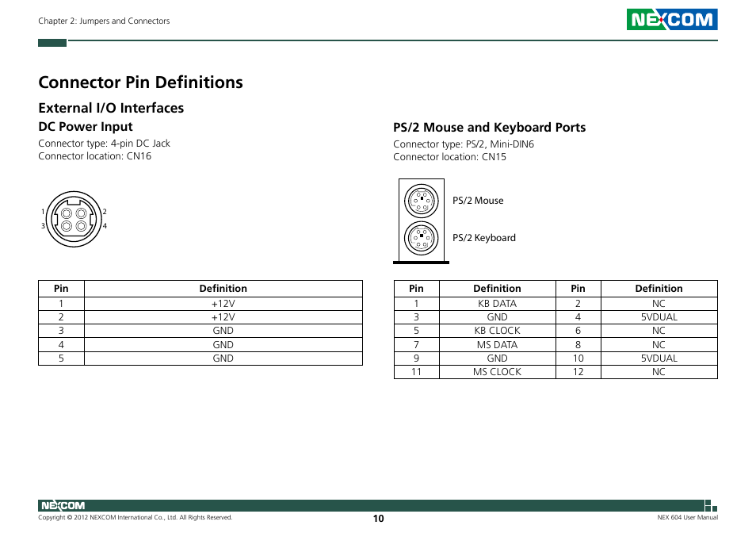Screen dimensions: 756x533
Task: Click 'Connector location: CN16' text
Action: click(95, 155)
